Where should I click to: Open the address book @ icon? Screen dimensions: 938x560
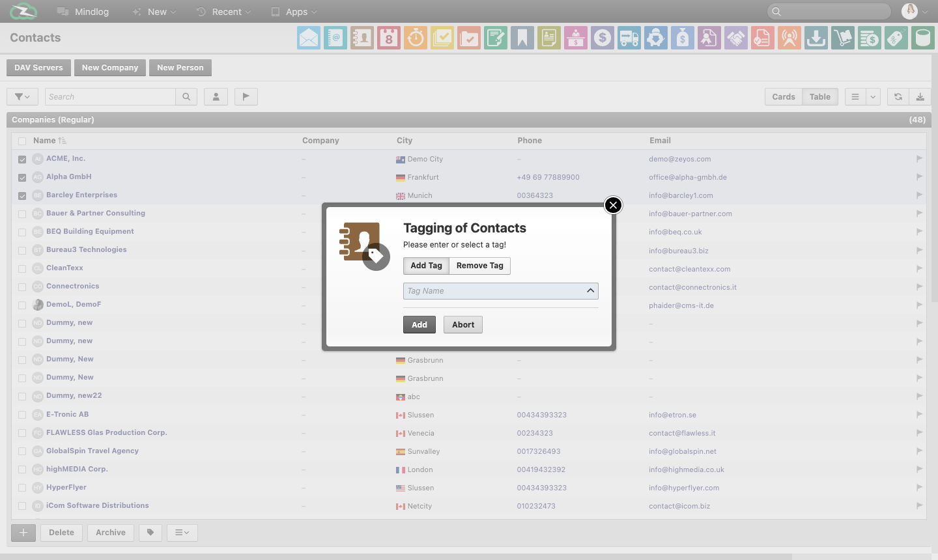pos(335,38)
